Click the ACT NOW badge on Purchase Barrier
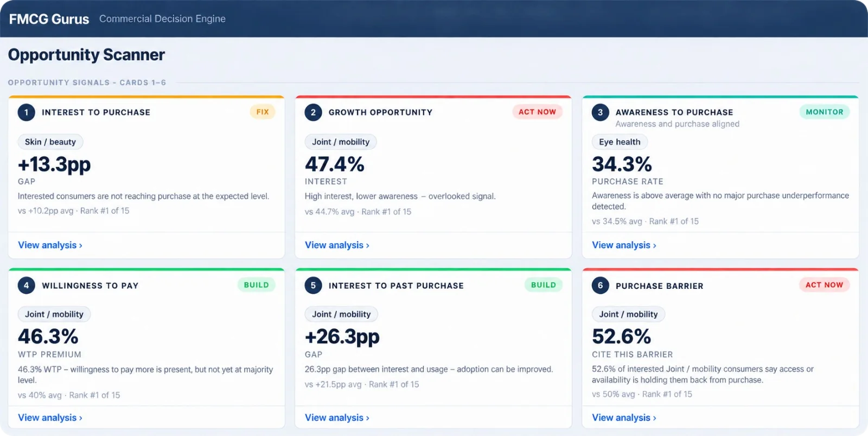 coord(825,285)
